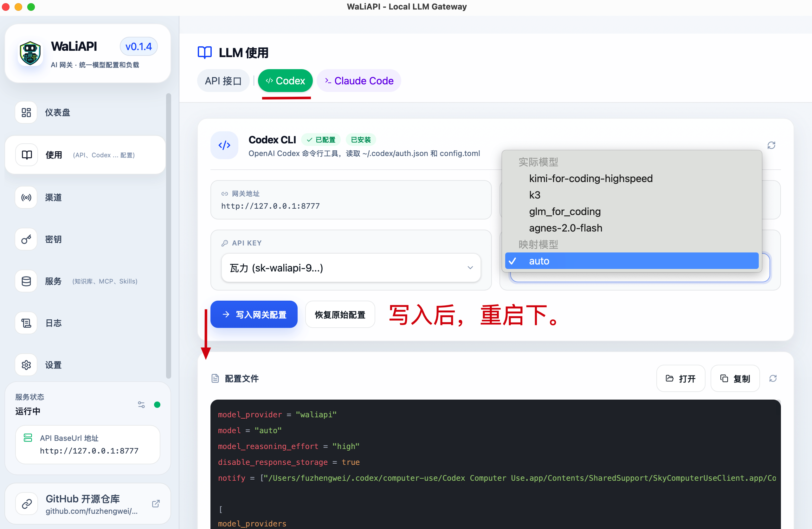Click the link icon beside 网关地址
812x529 pixels.
(224, 194)
